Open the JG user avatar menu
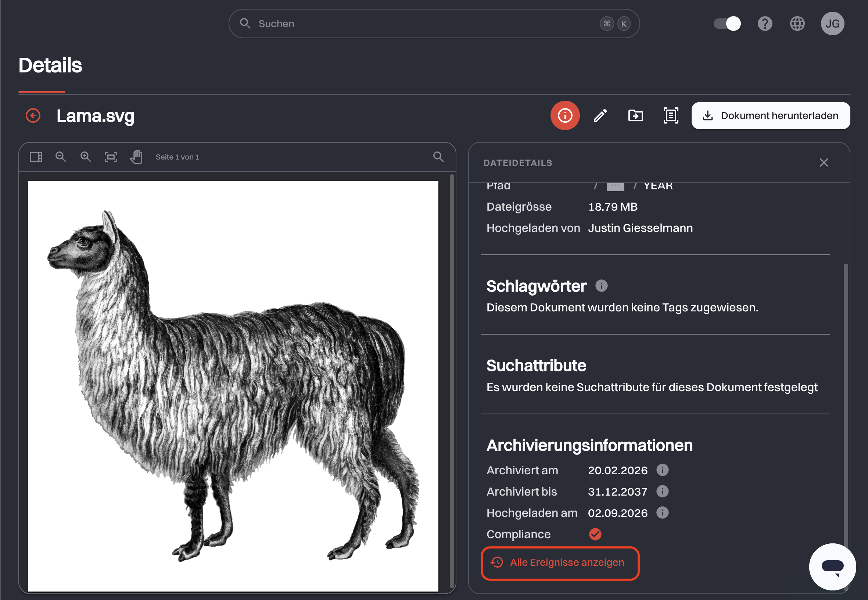 coord(832,24)
